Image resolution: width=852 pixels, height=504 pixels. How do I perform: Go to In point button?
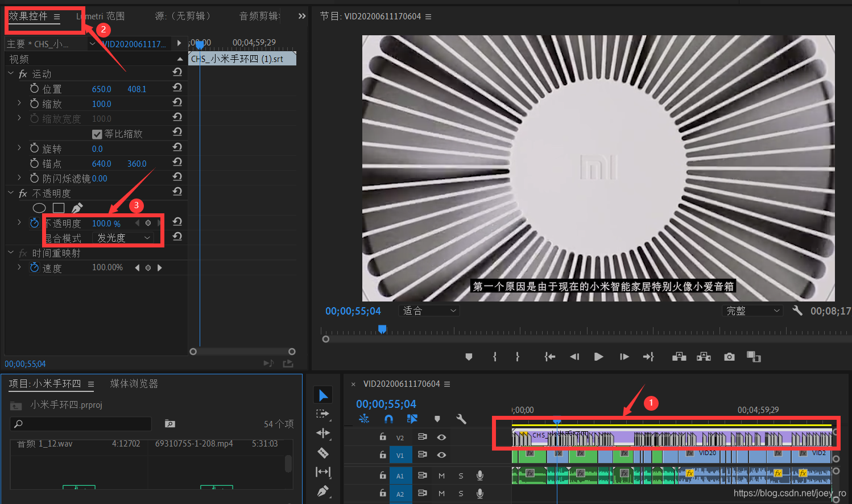point(549,357)
